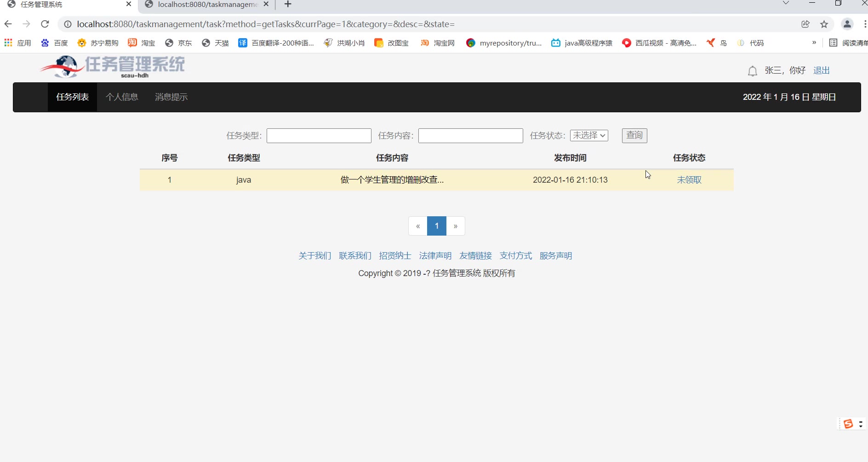Viewport: 868px width, 462px height.
Task: Open the 阅读清单 reading list
Action: coord(848,43)
